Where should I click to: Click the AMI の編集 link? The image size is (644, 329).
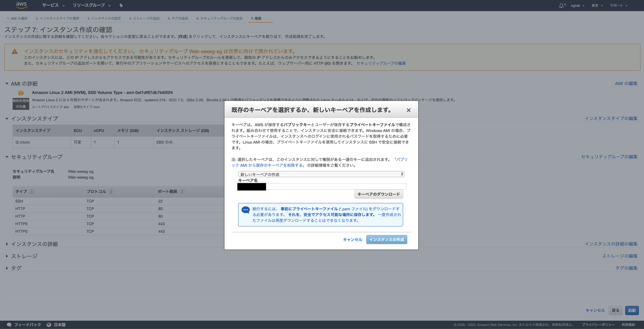pyautogui.click(x=626, y=84)
